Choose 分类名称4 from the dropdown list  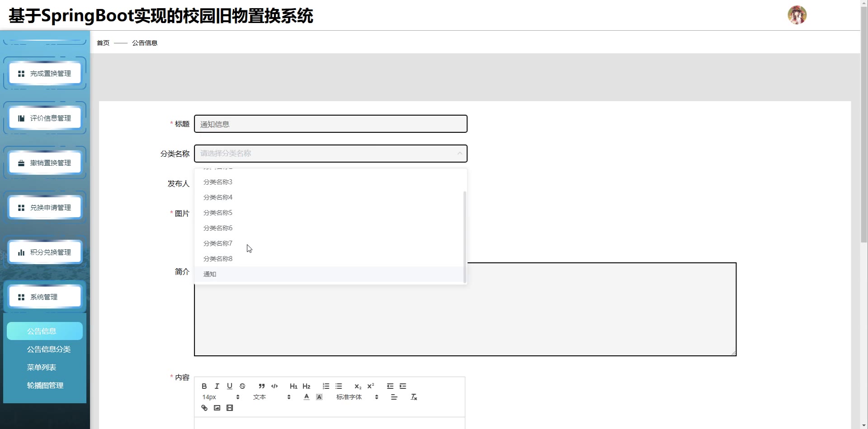click(x=329, y=197)
